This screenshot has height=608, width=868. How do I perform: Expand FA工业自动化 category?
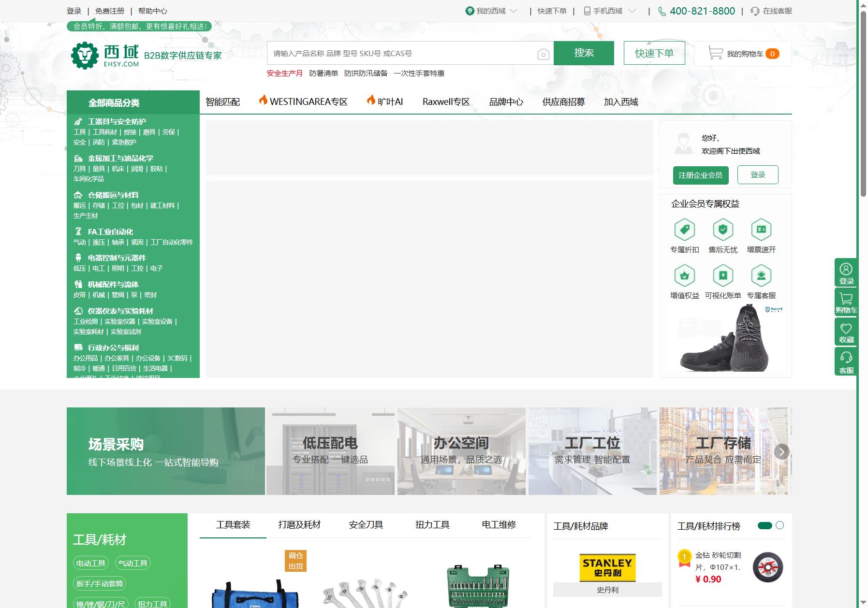click(x=110, y=232)
